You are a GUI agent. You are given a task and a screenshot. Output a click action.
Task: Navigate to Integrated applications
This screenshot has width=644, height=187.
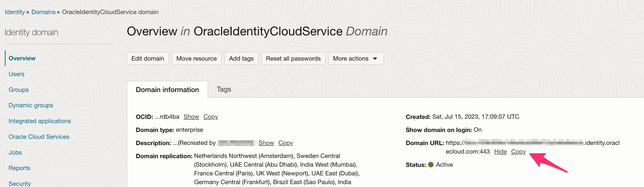(x=40, y=121)
